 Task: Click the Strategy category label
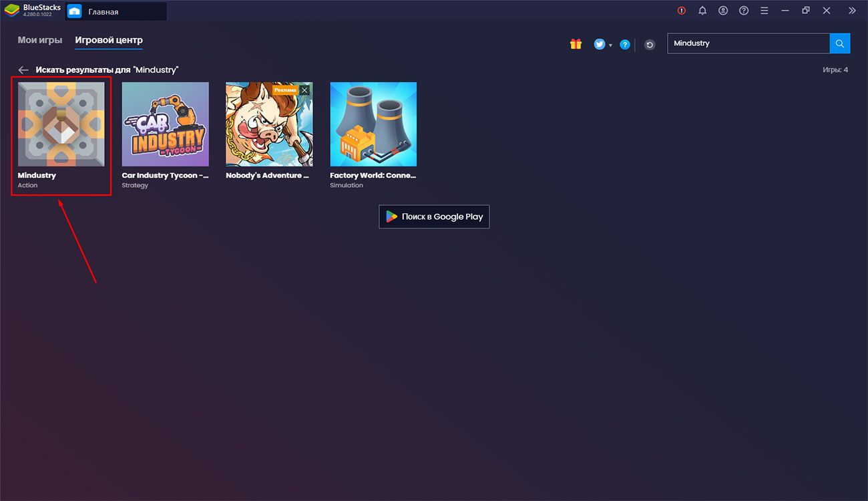[x=135, y=186]
